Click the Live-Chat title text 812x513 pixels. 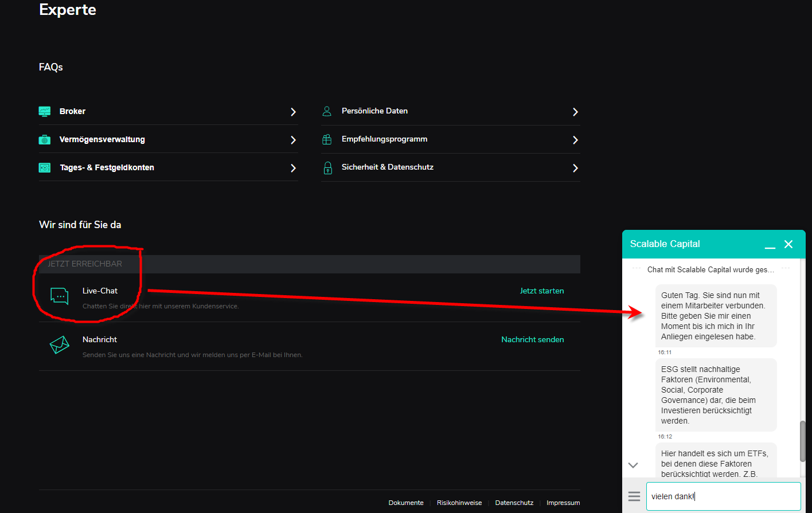[100, 291]
